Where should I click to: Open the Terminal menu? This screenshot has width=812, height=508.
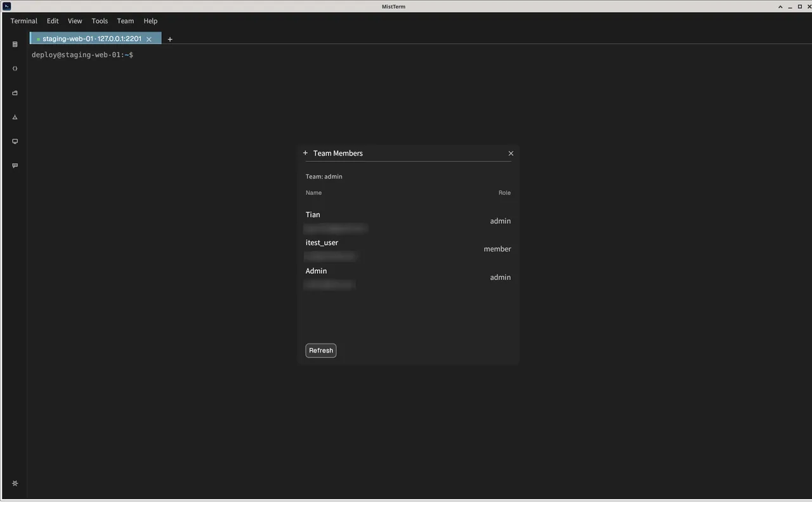pos(24,21)
